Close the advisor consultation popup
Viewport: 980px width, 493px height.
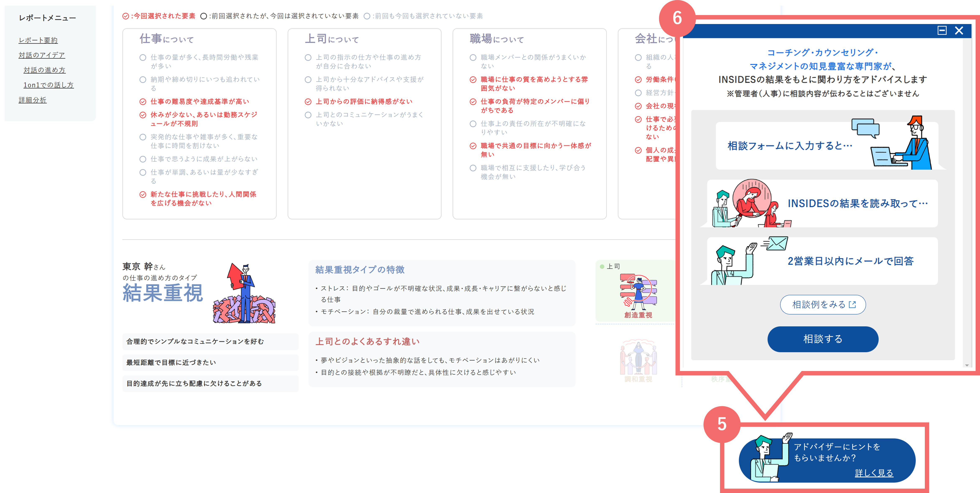(959, 30)
